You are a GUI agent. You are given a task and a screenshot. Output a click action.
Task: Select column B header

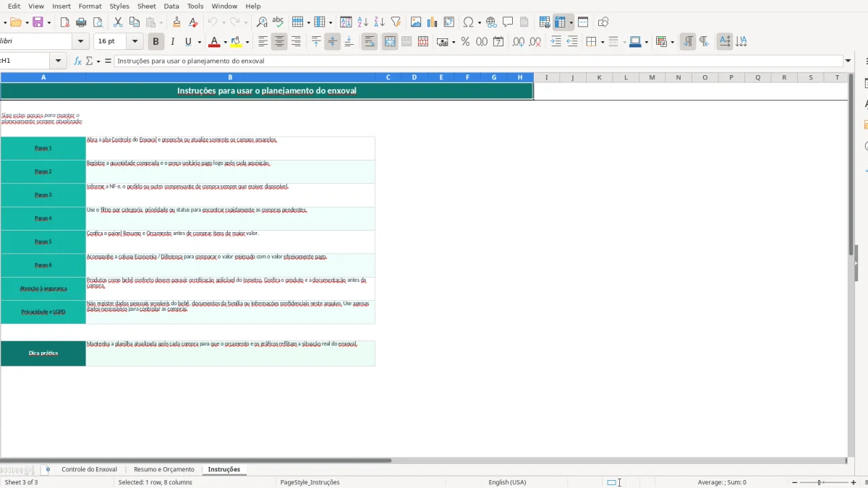[x=230, y=77]
